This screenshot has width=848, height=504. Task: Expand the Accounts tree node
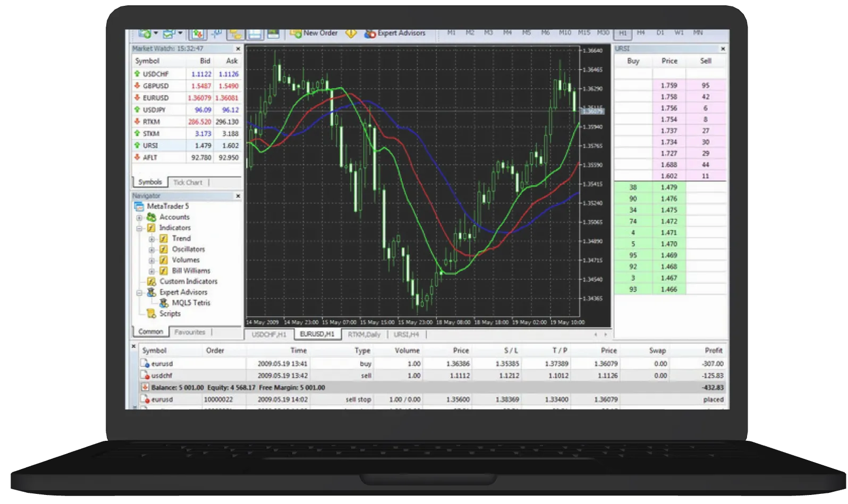[x=139, y=217]
